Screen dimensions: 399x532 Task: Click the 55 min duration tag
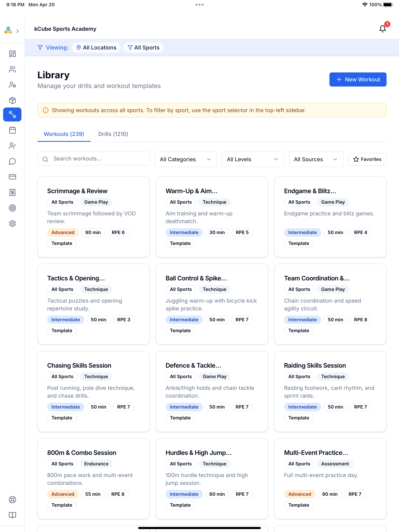(x=93, y=494)
